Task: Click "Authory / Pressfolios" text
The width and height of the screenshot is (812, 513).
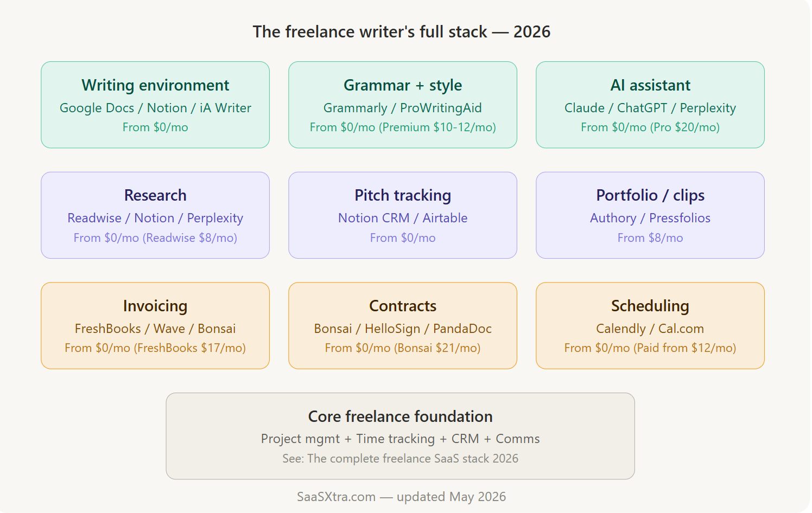Action: pos(650,218)
